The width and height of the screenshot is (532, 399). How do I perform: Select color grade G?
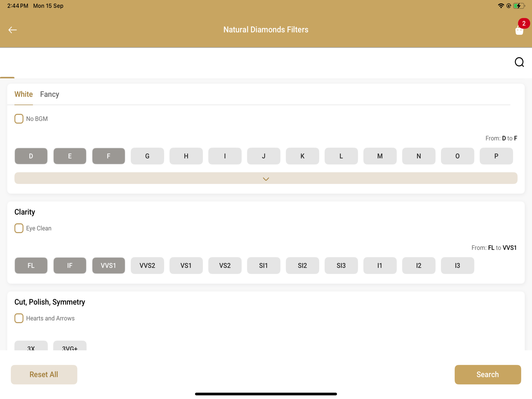click(147, 156)
